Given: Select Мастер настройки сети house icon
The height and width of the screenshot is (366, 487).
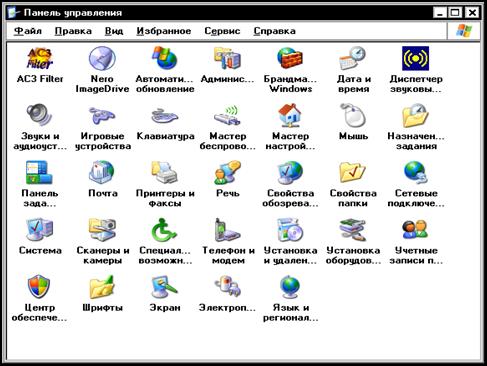Looking at the screenshot, I should point(290,115).
